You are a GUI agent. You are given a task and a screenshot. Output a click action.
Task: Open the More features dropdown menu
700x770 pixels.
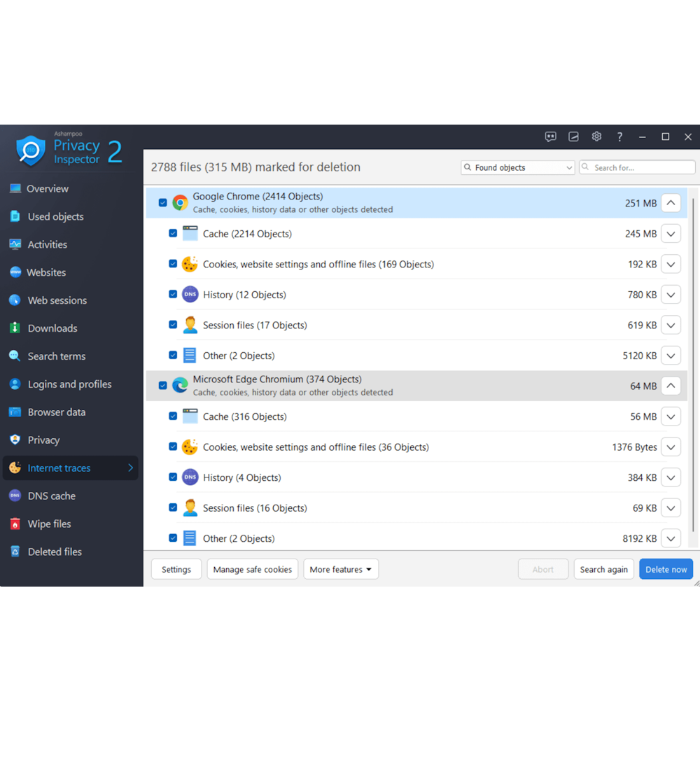click(x=341, y=569)
